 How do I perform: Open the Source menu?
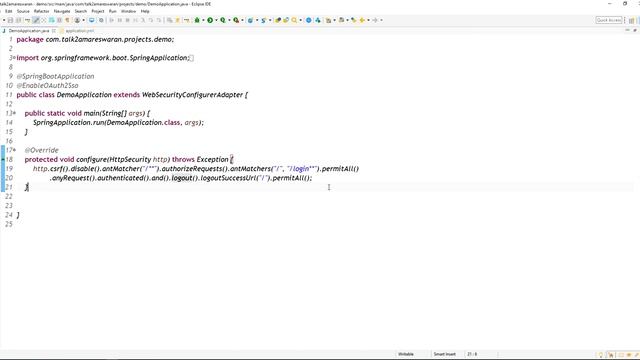click(x=23, y=11)
